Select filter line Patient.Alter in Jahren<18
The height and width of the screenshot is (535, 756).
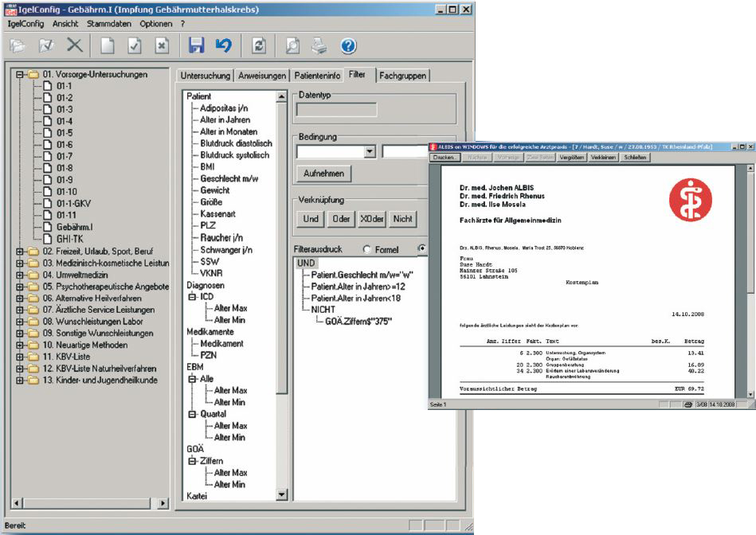(356, 299)
